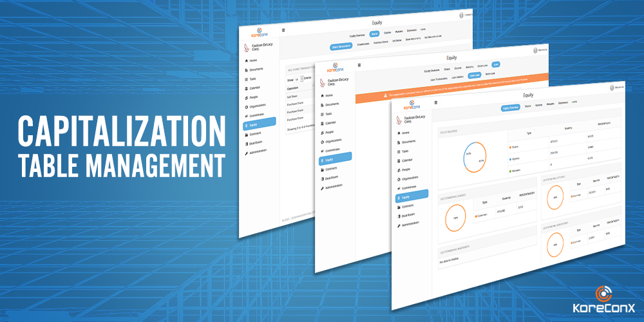Select the Shareholders sub-tab in the back window
Screen dimensions: 644x322
click(x=363, y=44)
